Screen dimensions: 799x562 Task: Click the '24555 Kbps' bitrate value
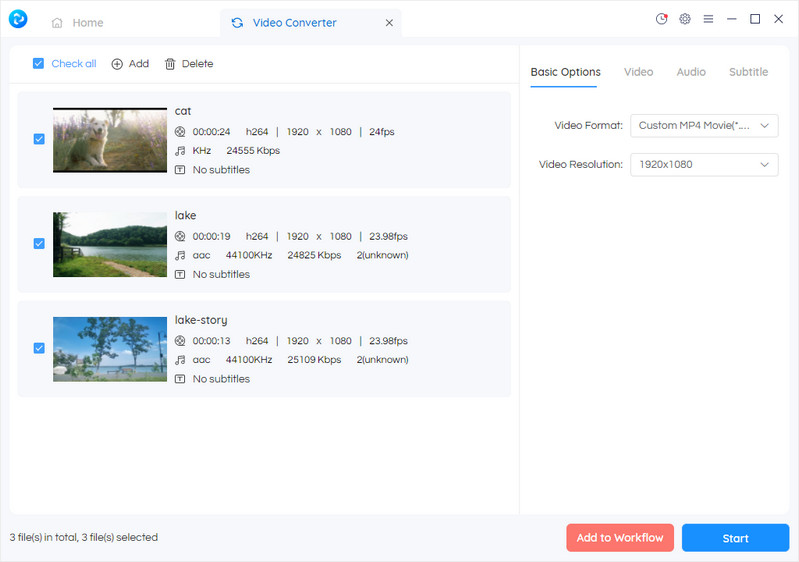tap(253, 151)
